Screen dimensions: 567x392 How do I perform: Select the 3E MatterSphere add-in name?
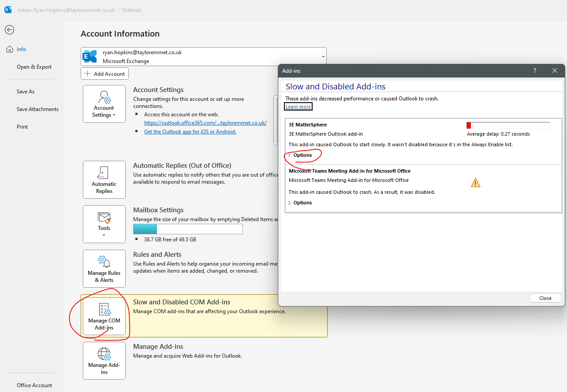coord(308,125)
